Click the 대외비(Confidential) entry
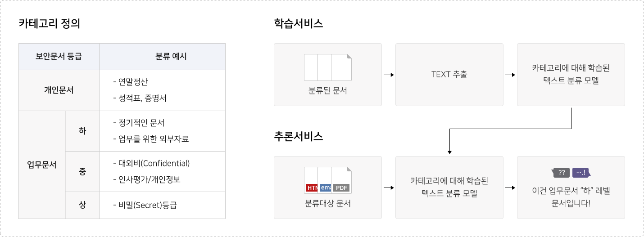The width and height of the screenshot is (644, 237). click(x=151, y=163)
